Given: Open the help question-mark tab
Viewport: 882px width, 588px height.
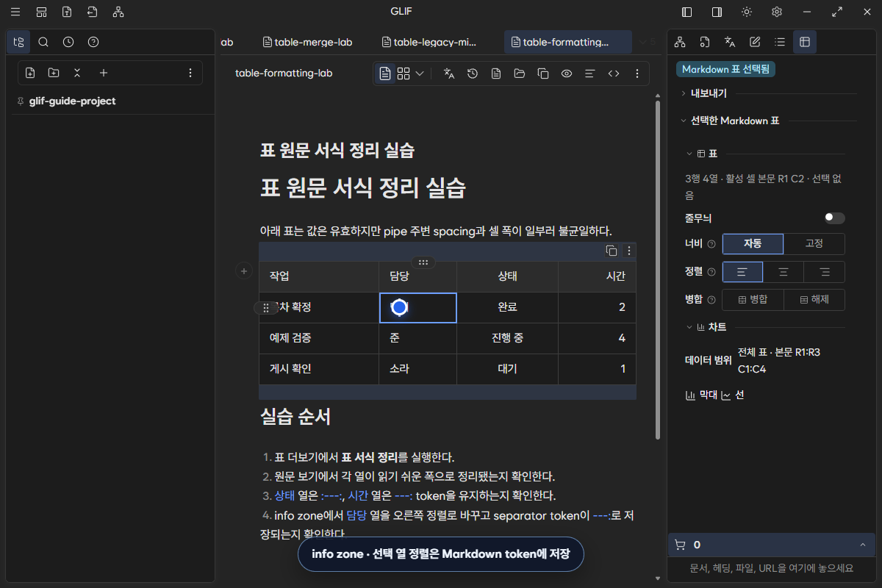Looking at the screenshot, I should coord(93,42).
